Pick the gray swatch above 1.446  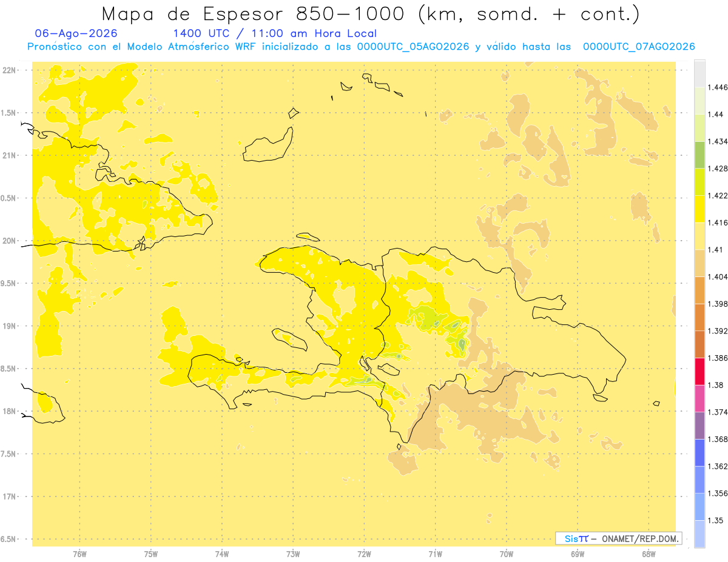(699, 74)
